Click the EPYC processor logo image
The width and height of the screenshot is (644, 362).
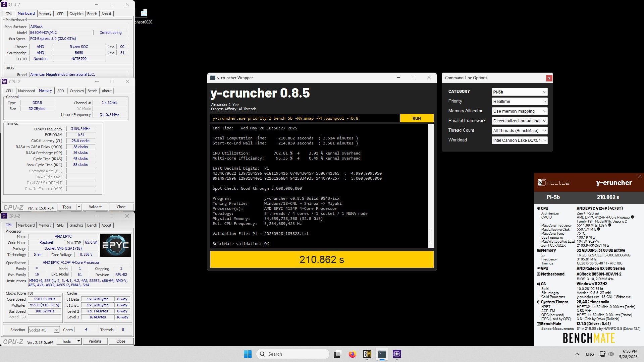point(115,245)
